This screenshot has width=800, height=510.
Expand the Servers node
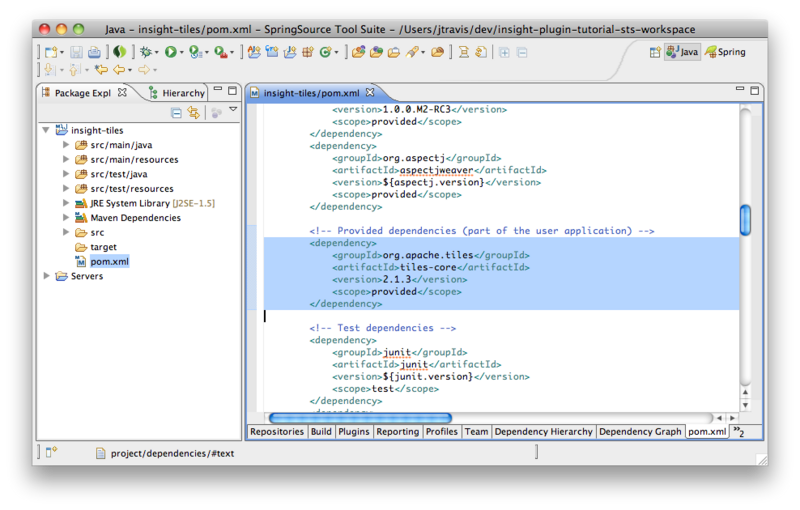pos(46,276)
